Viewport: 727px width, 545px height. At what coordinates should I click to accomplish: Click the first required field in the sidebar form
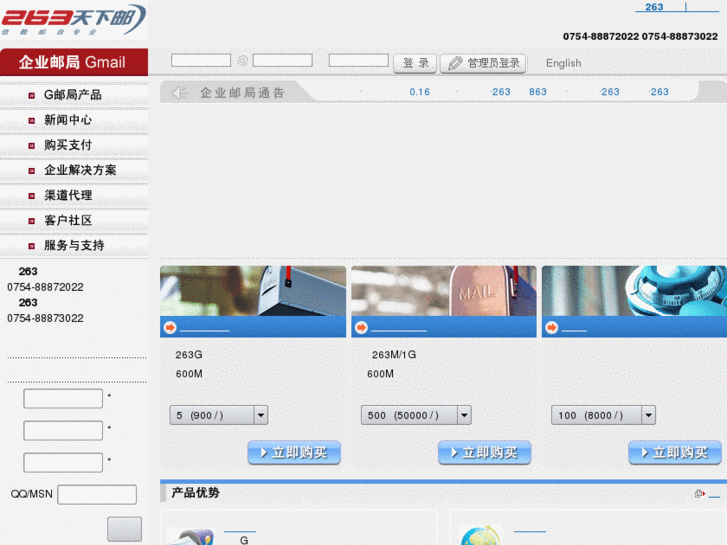click(63, 398)
